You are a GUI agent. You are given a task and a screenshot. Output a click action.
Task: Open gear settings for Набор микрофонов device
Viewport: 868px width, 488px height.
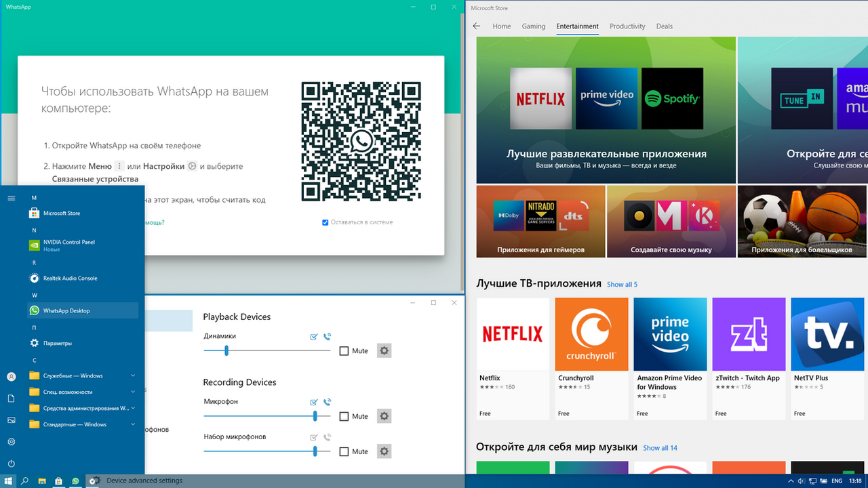(384, 451)
